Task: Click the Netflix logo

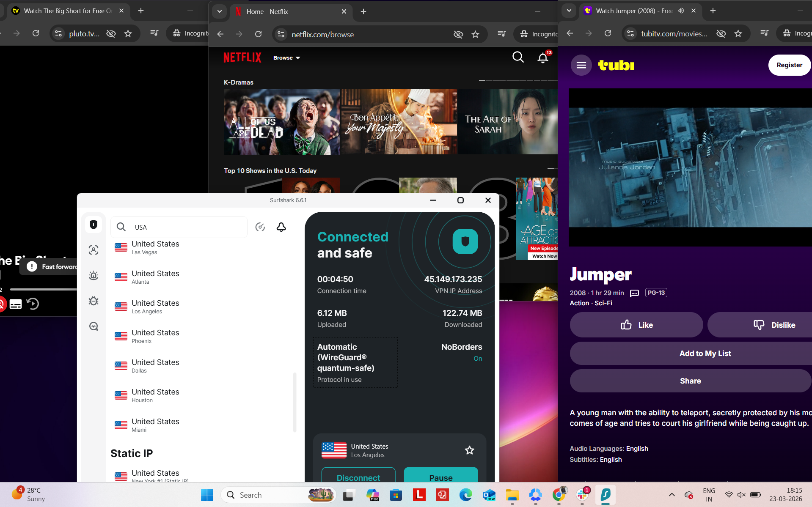Action: pos(242,58)
